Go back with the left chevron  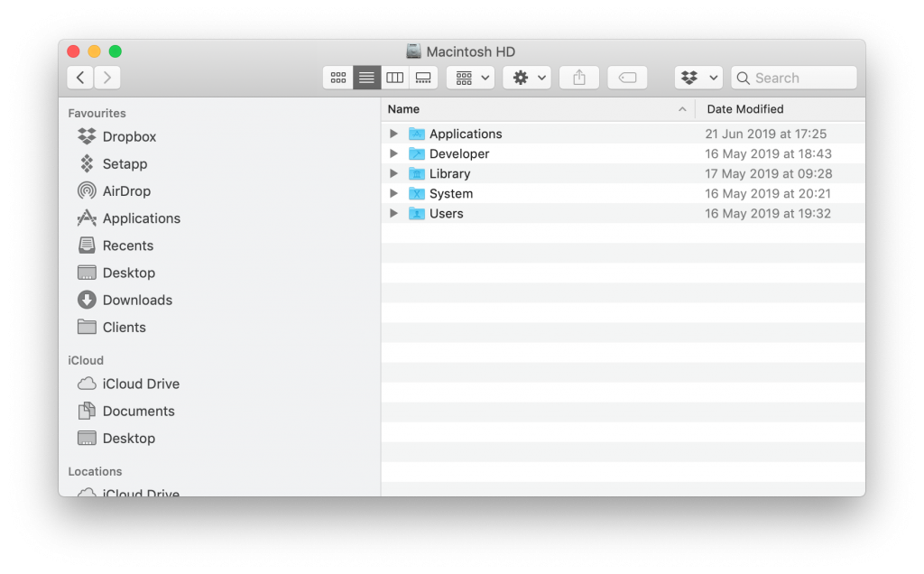click(80, 78)
